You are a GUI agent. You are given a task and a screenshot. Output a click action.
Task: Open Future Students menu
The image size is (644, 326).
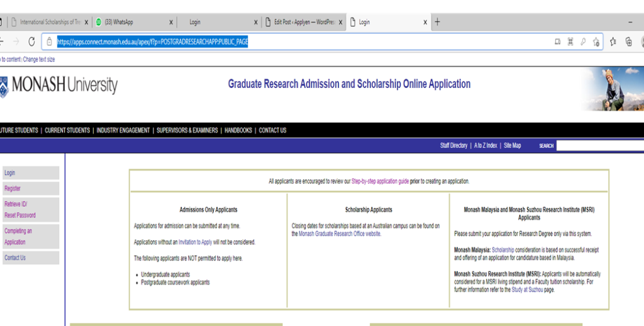pos(19,131)
